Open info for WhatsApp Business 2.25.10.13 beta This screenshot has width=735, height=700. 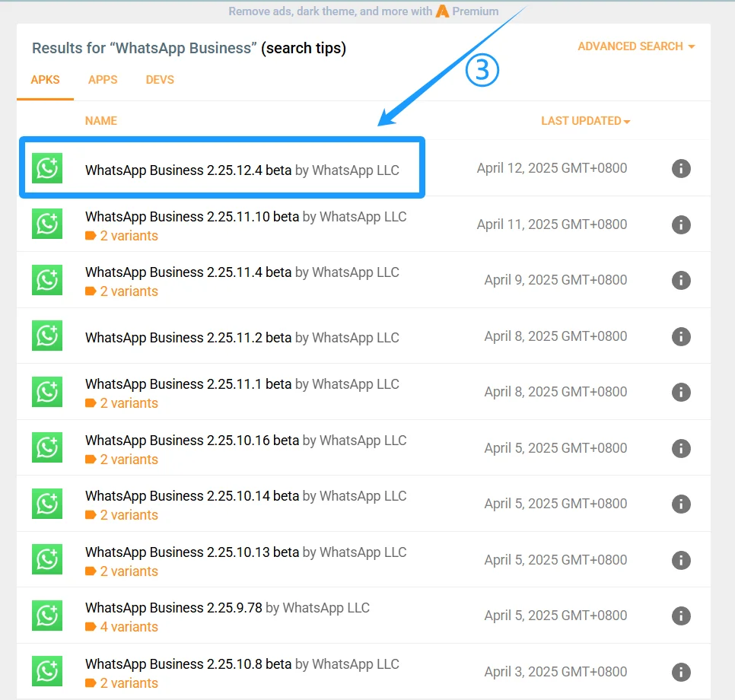pyautogui.click(x=681, y=560)
